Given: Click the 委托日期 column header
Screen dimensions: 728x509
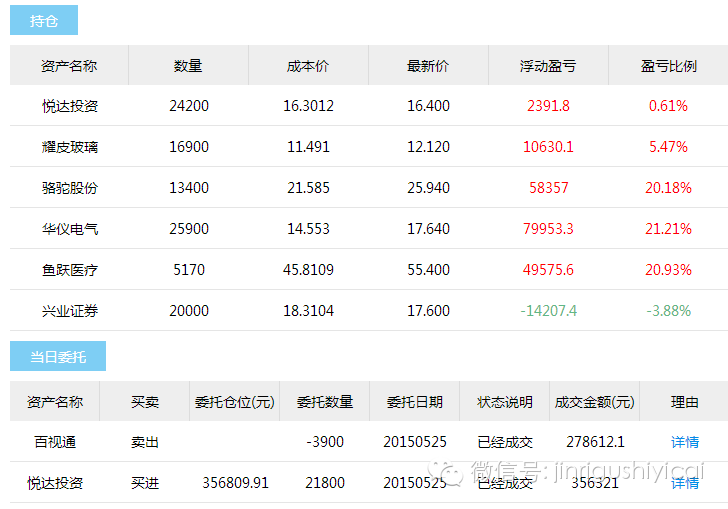Looking at the screenshot, I should coord(415,401).
